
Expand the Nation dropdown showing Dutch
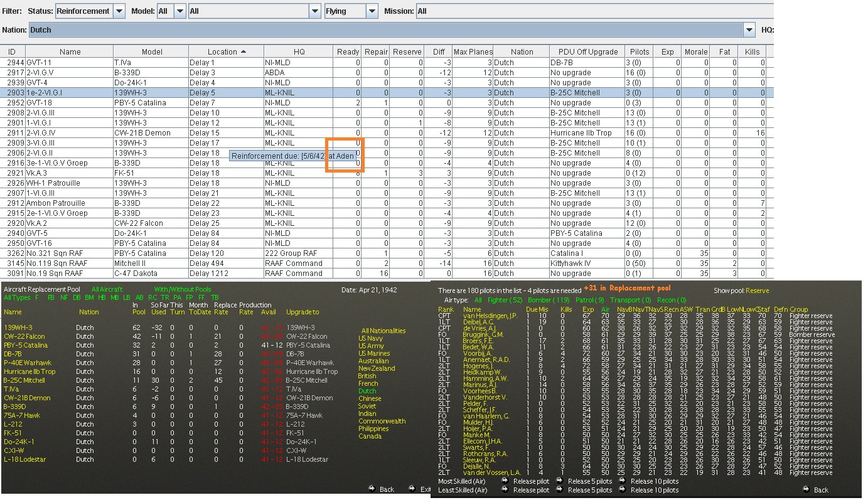pyautogui.click(x=749, y=29)
